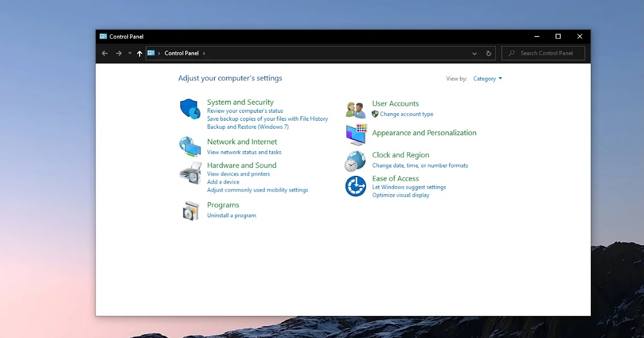Open the View by Category dropdown
Screen dimensions: 644x338
coord(486,78)
